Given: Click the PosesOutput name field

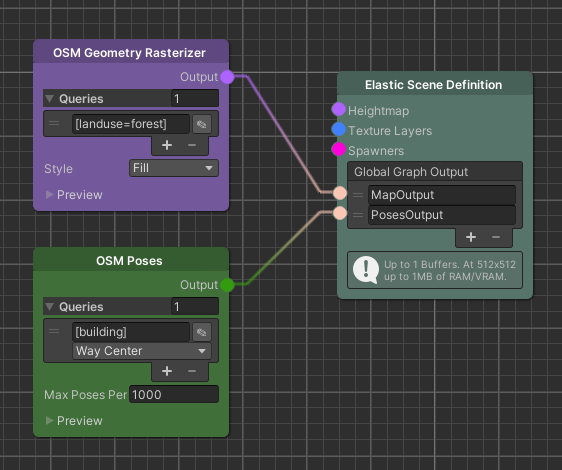Looking at the screenshot, I should pyautogui.click(x=442, y=215).
